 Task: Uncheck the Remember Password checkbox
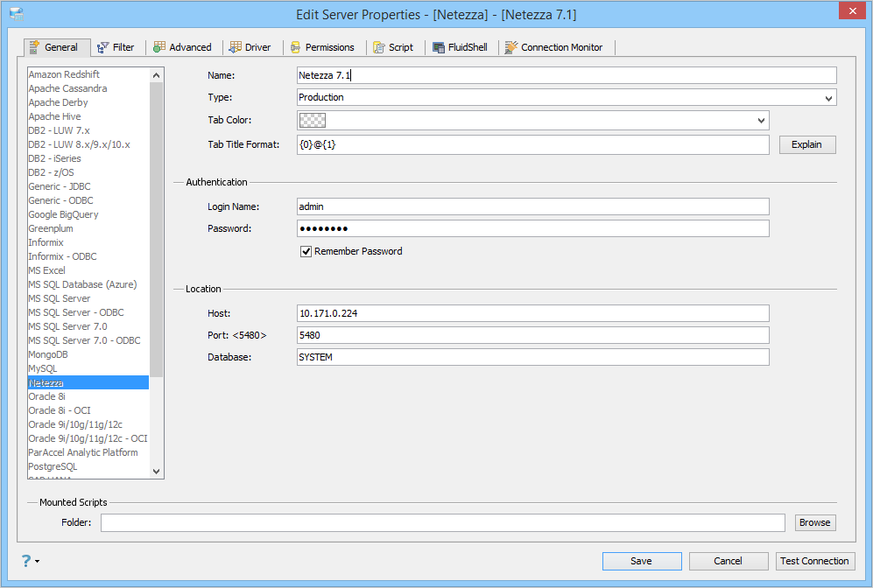coord(306,251)
